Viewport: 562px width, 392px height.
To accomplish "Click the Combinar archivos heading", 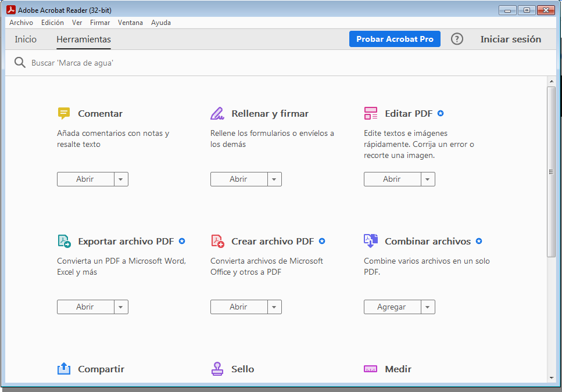I will click(x=428, y=241).
